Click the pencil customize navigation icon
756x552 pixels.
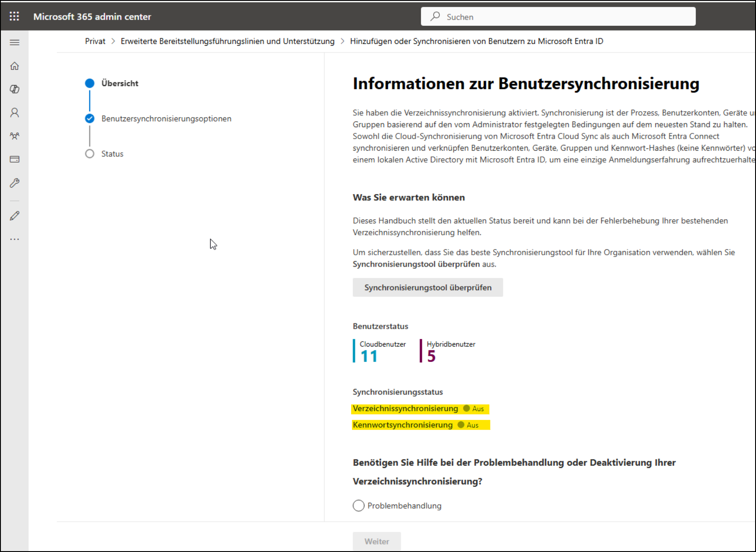pos(15,216)
